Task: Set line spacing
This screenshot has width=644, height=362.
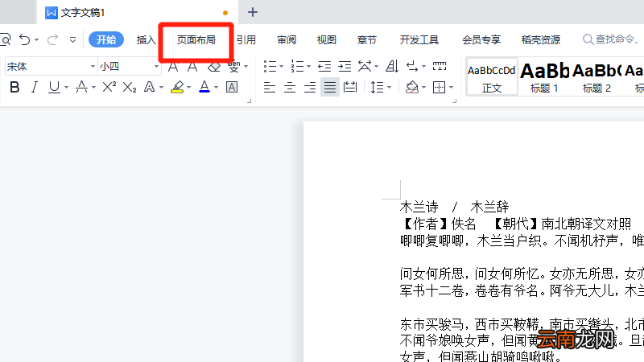Action: coord(377,87)
